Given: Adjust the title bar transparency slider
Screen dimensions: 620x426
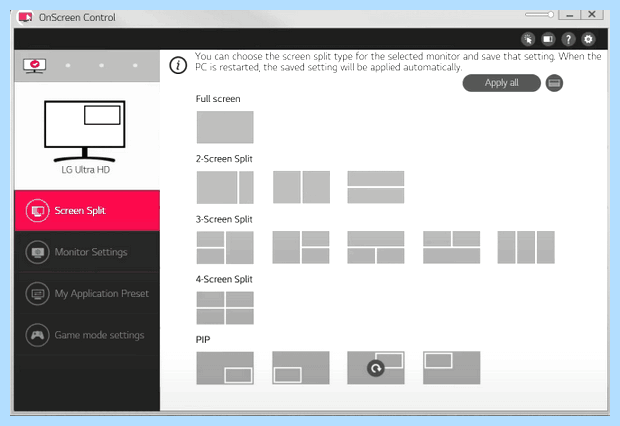Looking at the screenshot, I should (539, 15).
